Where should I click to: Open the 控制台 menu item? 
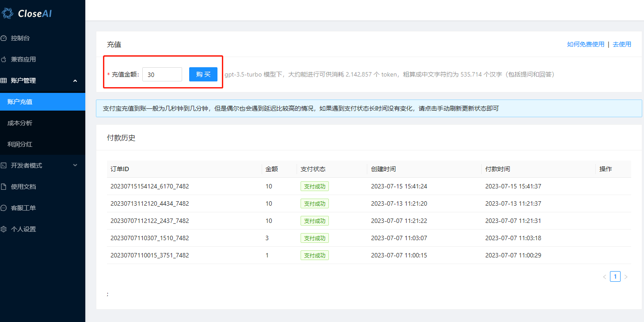point(42,38)
